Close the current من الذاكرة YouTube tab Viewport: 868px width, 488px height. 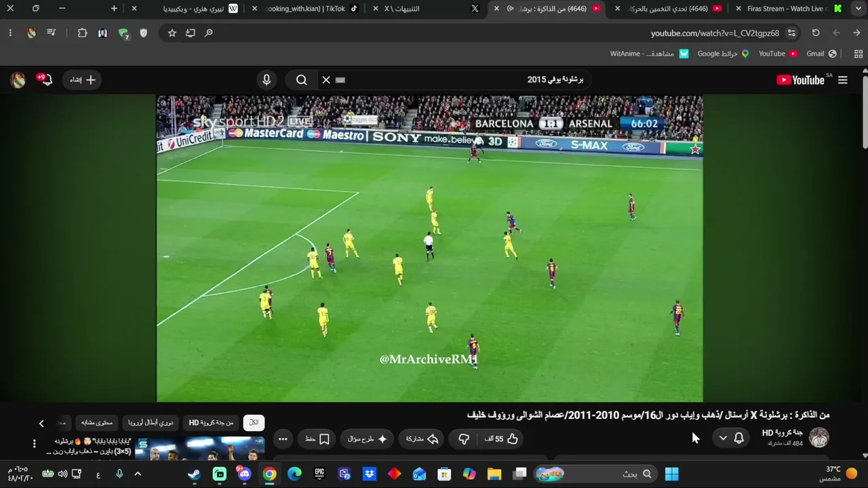point(497,9)
